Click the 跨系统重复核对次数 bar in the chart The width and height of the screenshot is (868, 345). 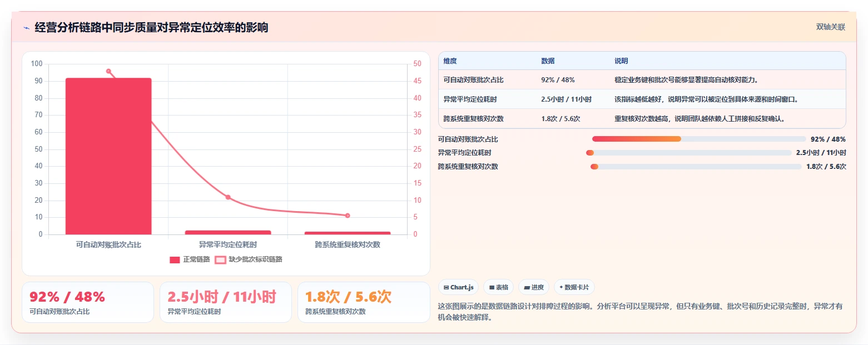[348, 233]
